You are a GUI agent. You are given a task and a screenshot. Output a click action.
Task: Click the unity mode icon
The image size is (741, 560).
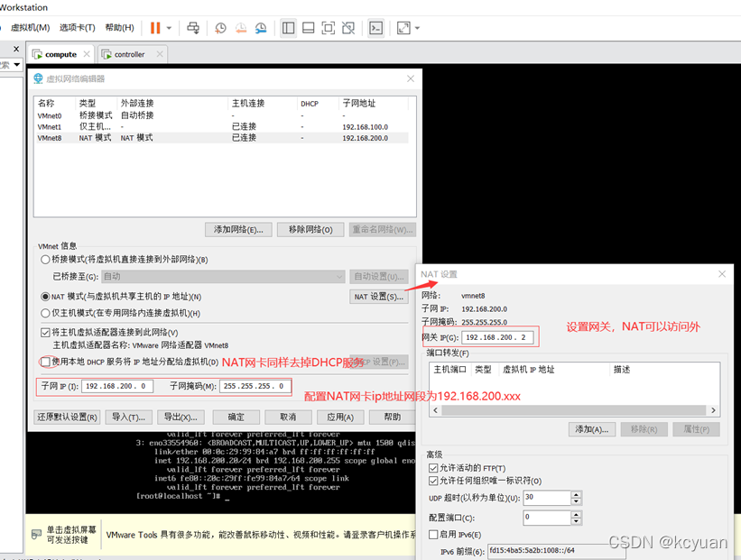[348, 28]
